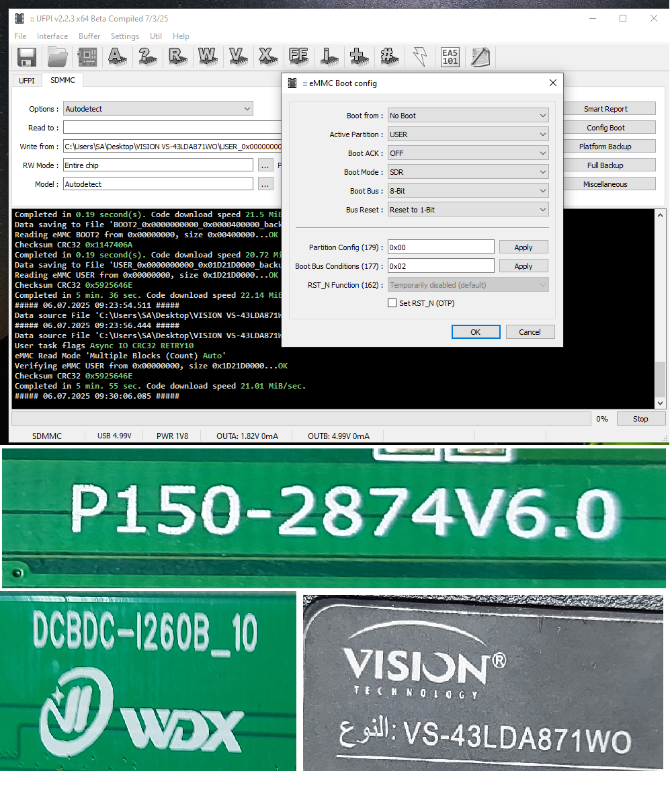Open the File menu

pyautogui.click(x=20, y=36)
